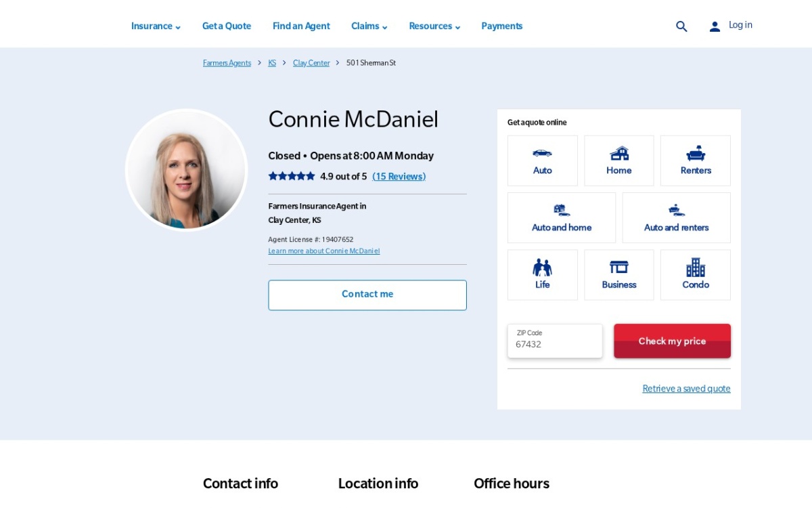The width and height of the screenshot is (812, 508).
Task: Expand the Insurance menu dropdown
Action: pos(156,26)
